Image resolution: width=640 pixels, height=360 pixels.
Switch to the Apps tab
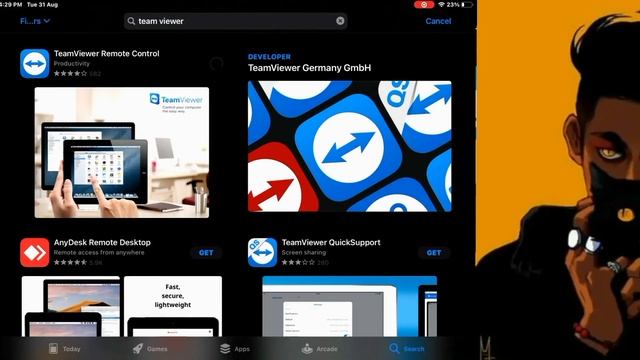click(x=235, y=349)
